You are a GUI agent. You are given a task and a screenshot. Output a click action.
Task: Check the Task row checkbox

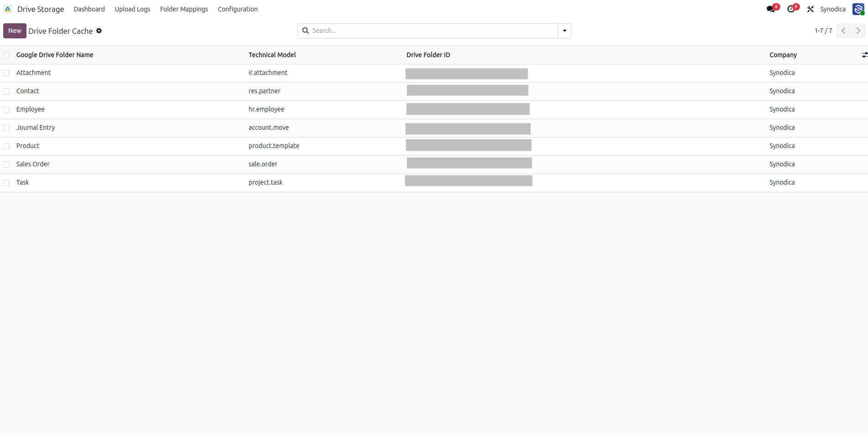pos(6,183)
